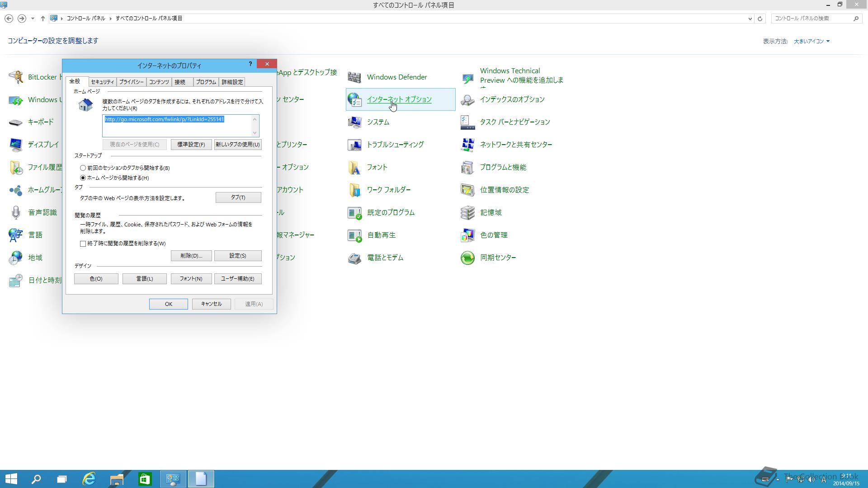The image size is (868, 488).
Task: Click the 言語(L) design button
Action: (x=145, y=279)
